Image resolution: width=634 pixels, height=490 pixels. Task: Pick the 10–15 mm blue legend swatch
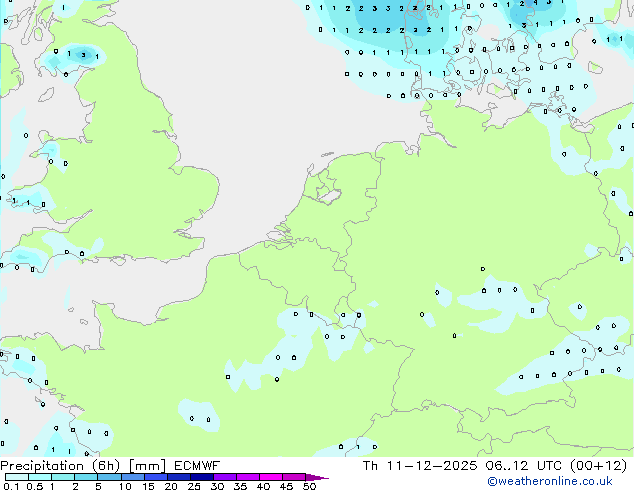click(133, 477)
